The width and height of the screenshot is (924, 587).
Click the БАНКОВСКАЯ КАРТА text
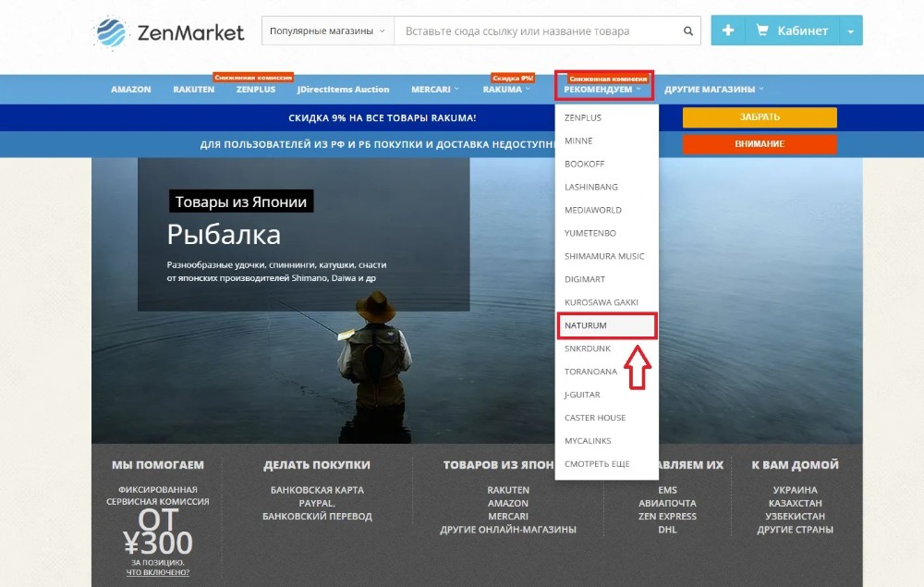click(317, 490)
